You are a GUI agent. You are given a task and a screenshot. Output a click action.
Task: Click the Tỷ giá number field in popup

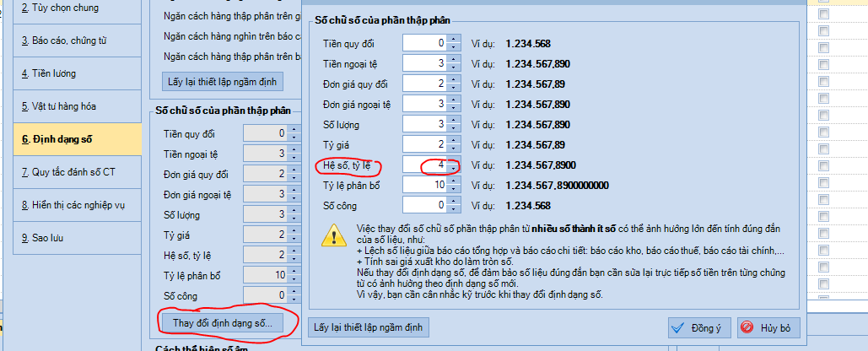424,144
